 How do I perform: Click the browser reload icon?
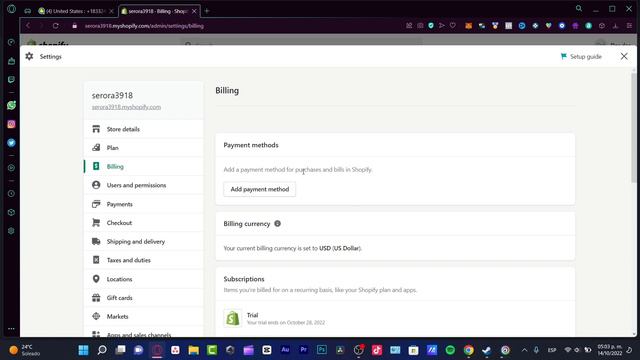[56, 26]
